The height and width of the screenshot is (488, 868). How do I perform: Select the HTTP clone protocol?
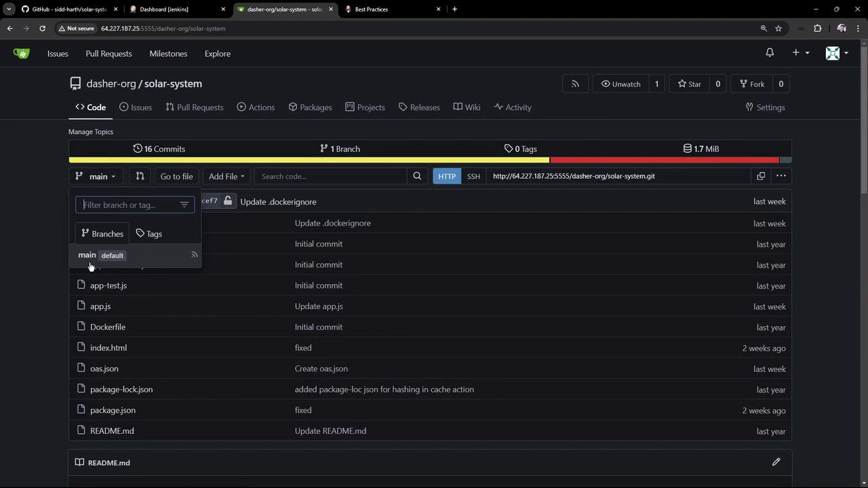[447, 176]
